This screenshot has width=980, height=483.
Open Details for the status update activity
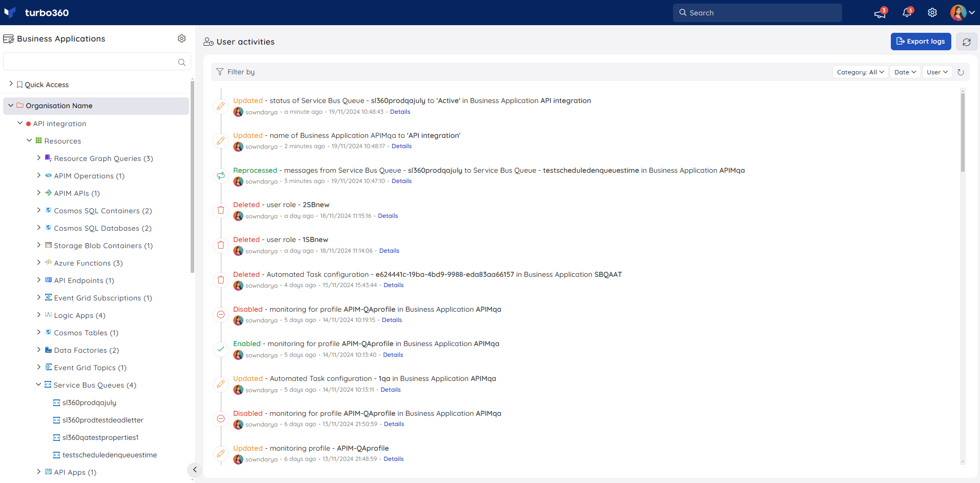coord(400,112)
